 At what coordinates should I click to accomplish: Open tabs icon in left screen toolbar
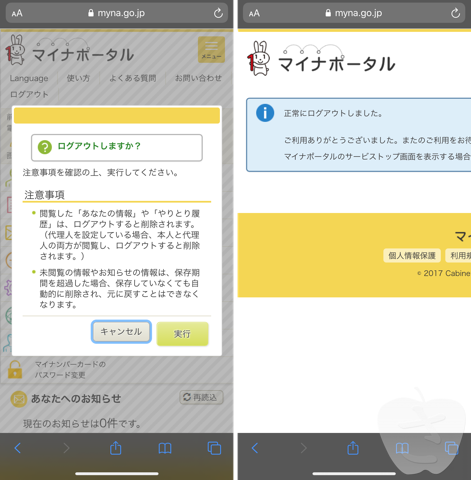(x=214, y=448)
